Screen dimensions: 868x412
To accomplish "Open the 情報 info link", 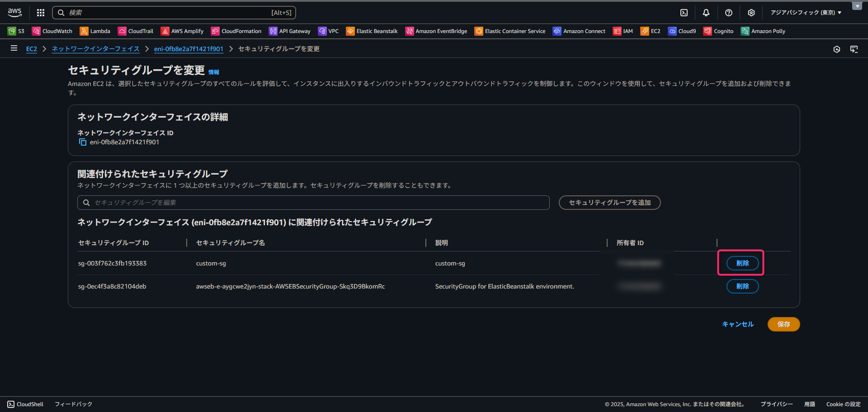I will 213,72.
